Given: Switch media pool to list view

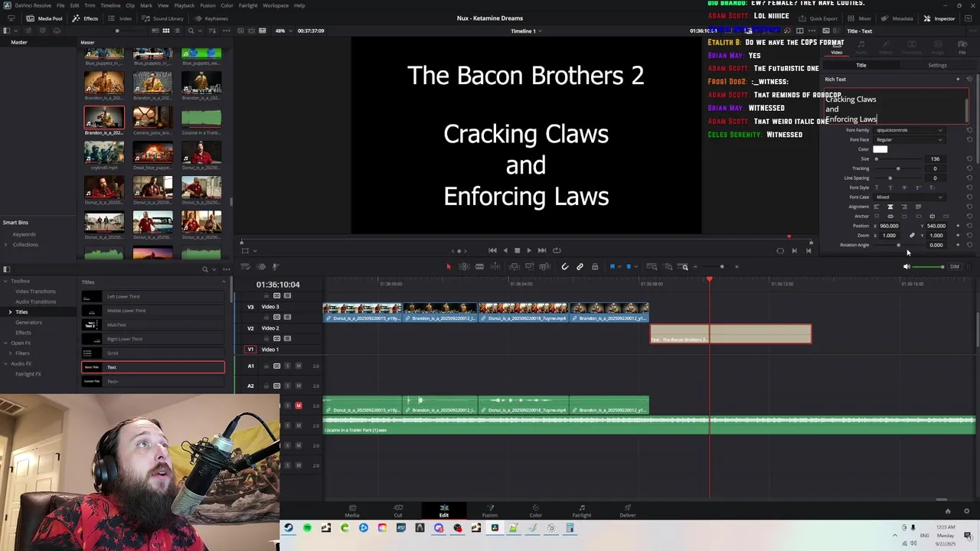Looking at the screenshot, I should tap(178, 31).
